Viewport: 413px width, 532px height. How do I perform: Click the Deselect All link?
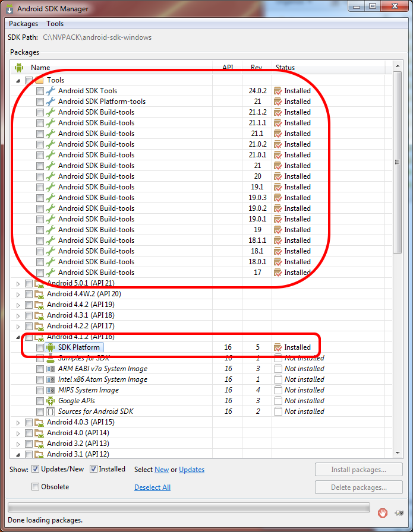pyautogui.click(x=153, y=487)
